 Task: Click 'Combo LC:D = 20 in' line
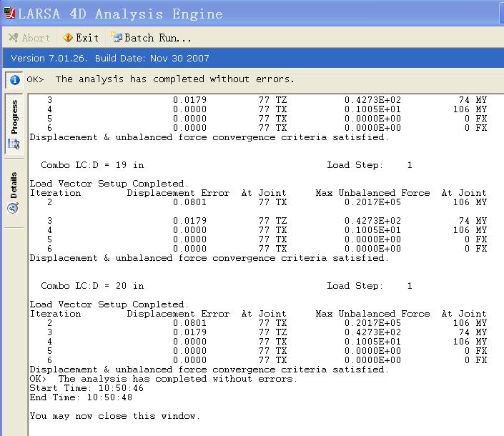point(92,286)
